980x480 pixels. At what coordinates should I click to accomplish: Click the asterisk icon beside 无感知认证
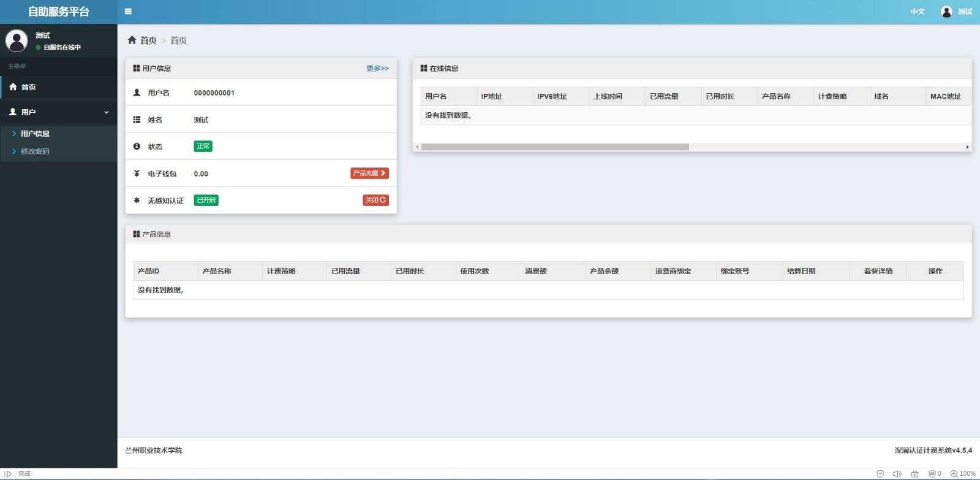137,200
